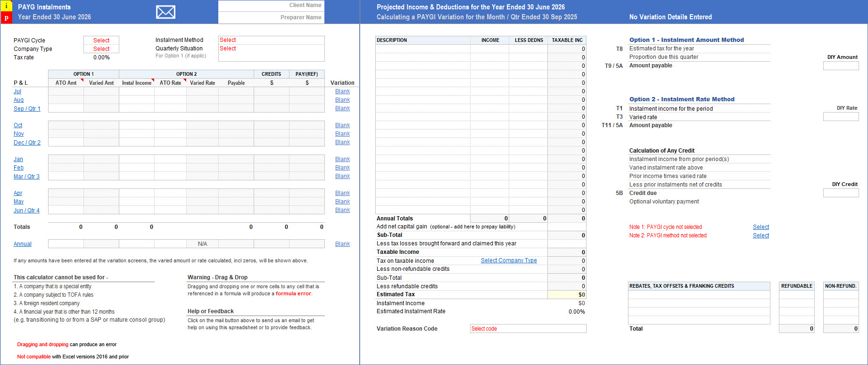Click the OPTION 1 column header

tap(83, 74)
